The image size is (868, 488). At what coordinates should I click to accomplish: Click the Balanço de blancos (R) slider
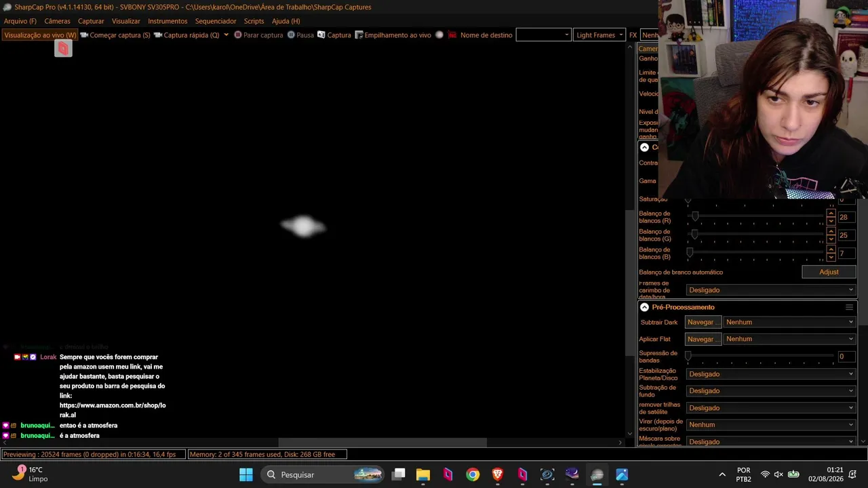pyautogui.click(x=756, y=217)
